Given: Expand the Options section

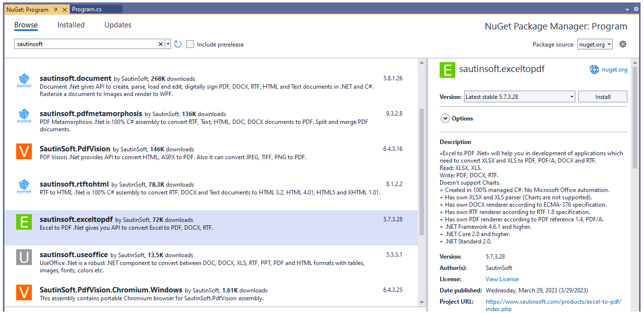Looking at the screenshot, I should tap(446, 118).
